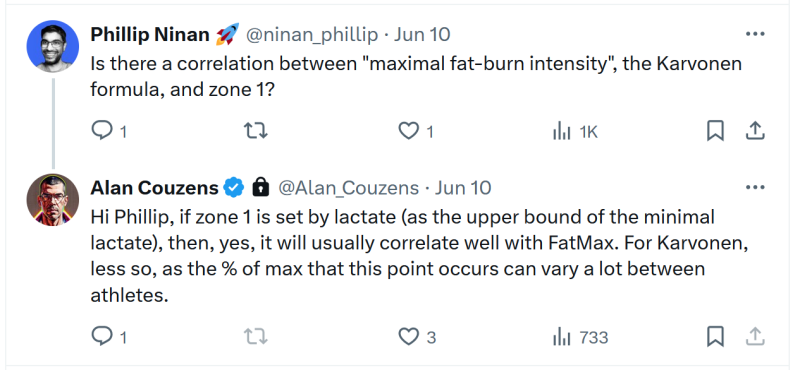Click retweet icon on Alan Couzens' reply
Image resolution: width=800 pixels, height=370 pixels.
pos(256,336)
